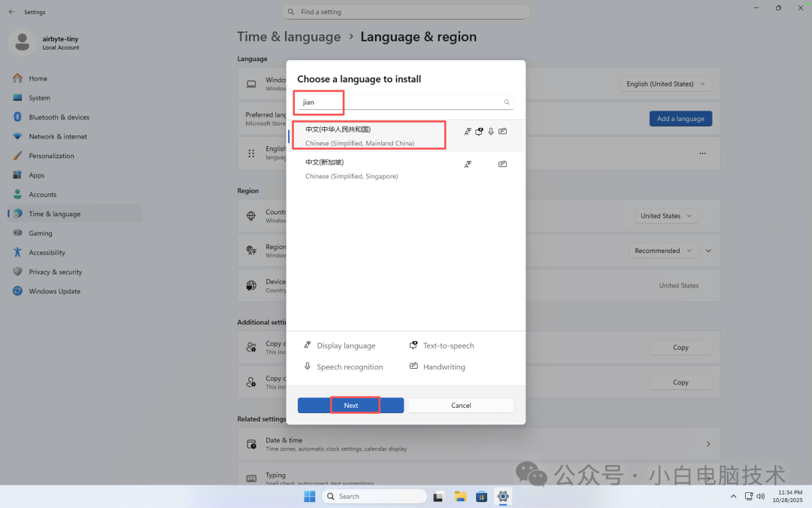The height and width of the screenshot is (508, 812).
Task: Open File Explorer from the taskbar
Action: click(x=460, y=497)
